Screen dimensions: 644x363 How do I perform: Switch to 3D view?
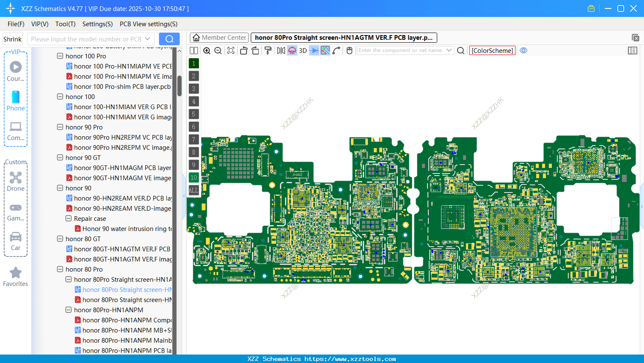[x=303, y=50]
